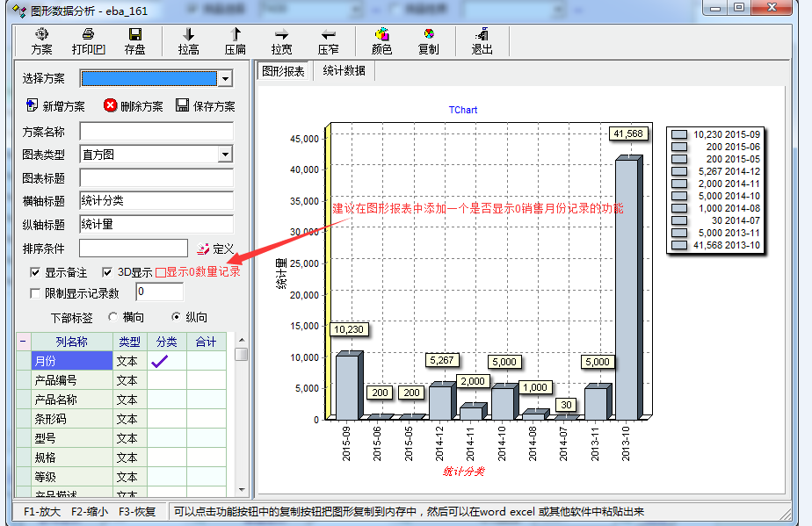Disable the 3D显示 checkbox
The width and height of the screenshot is (812, 526).
pos(107,272)
